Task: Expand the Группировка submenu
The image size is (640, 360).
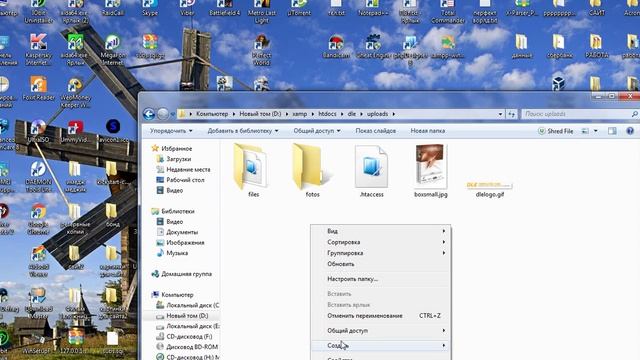Action: click(381, 253)
